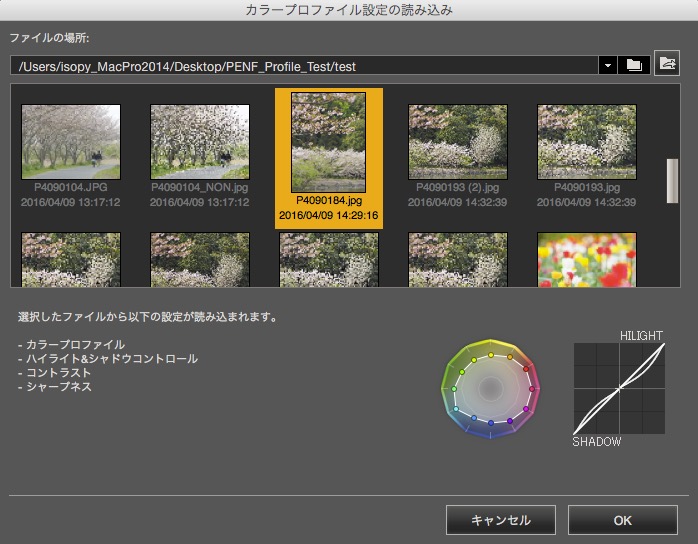Screen dimensions: 698x544
Task: Select thumbnail P4090193 (2).jpg
Action: 458,142
